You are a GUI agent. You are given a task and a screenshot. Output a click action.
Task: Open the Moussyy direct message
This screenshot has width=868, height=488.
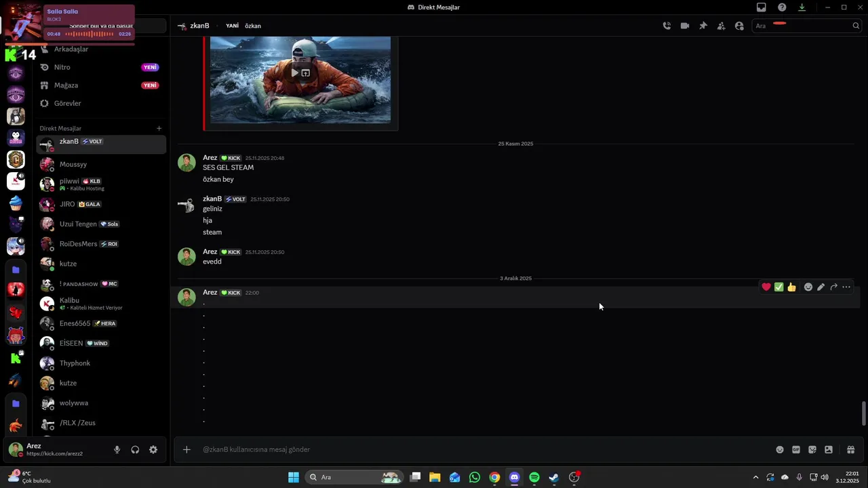pos(101,164)
